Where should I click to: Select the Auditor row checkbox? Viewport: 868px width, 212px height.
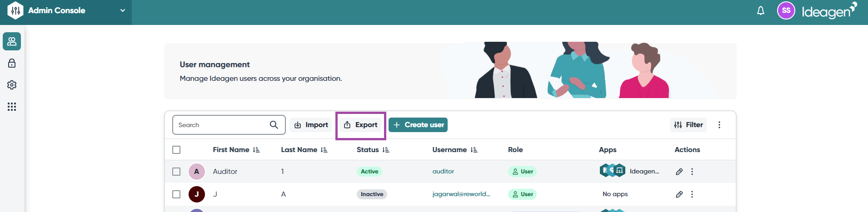point(177,172)
